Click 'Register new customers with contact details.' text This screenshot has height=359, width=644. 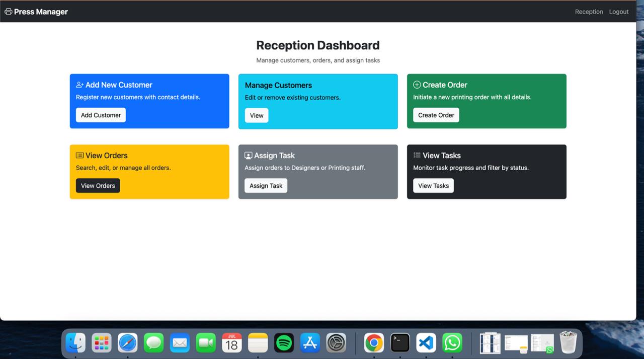(138, 97)
